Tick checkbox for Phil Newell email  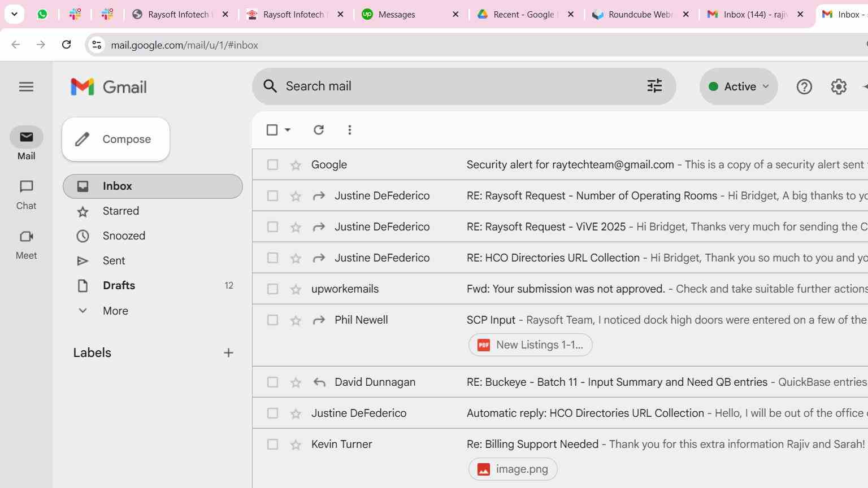click(x=272, y=320)
